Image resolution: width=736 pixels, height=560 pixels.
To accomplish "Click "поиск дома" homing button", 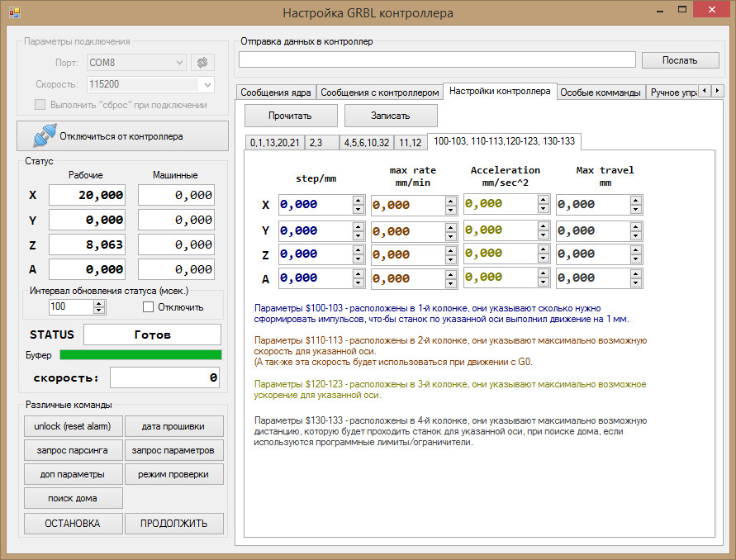I will click(x=74, y=498).
